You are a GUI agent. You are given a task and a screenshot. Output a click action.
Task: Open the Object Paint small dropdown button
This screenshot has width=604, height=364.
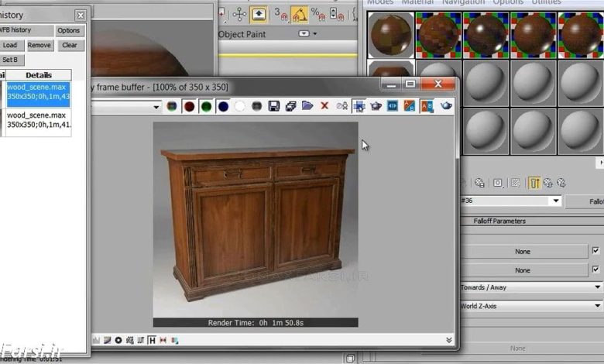(x=304, y=33)
